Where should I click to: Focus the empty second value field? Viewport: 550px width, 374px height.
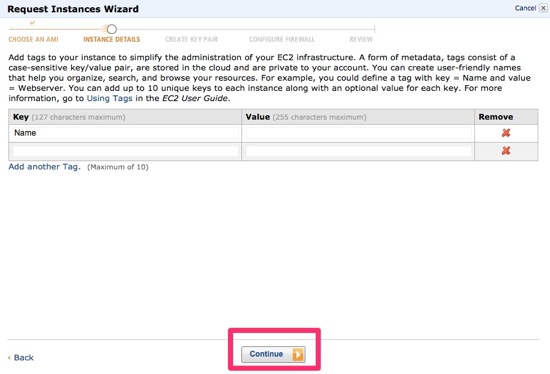358,151
